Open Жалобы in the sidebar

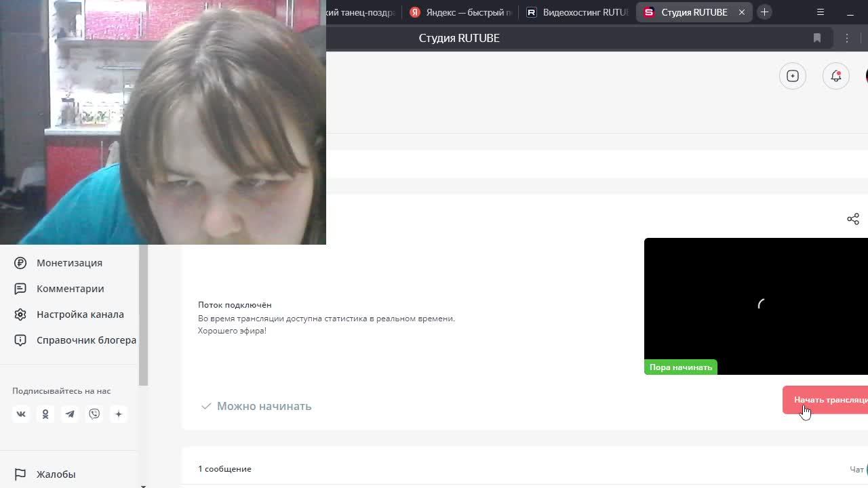[56, 474]
